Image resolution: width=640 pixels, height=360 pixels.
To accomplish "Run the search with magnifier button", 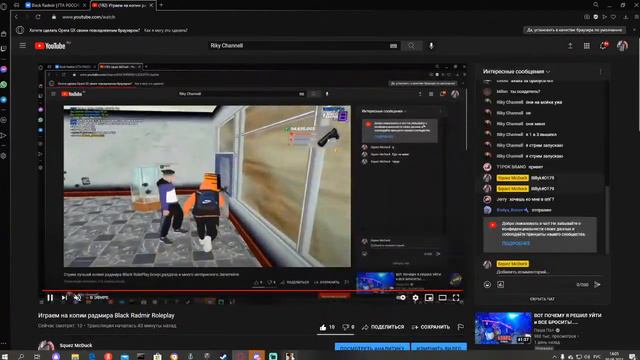I will pos(411,46).
